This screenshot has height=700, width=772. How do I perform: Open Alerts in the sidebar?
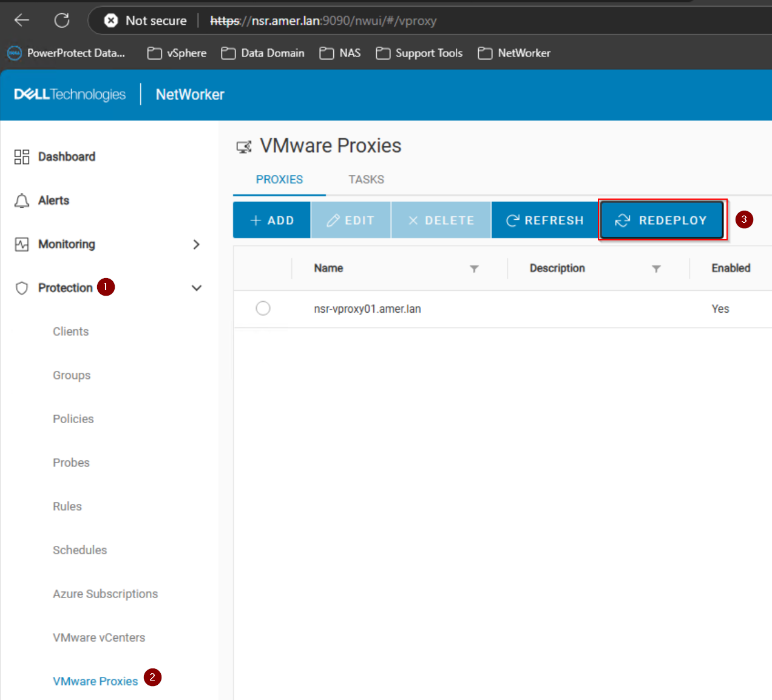tap(54, 200)
